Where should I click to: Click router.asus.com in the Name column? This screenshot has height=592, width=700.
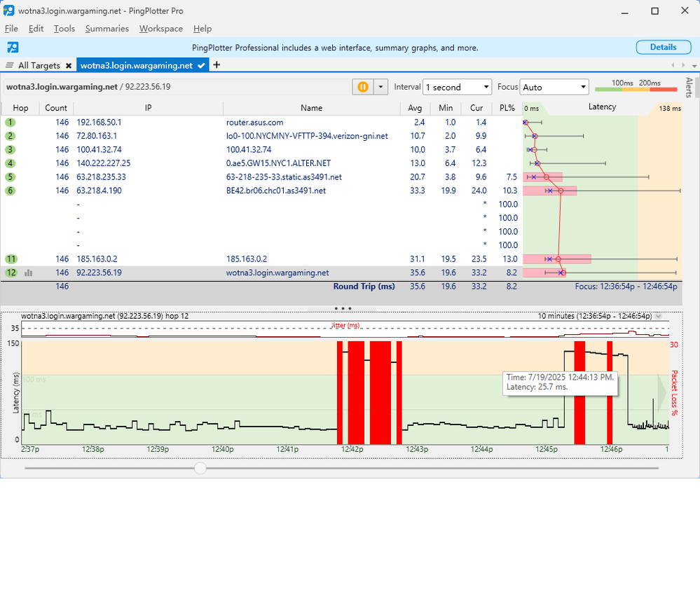(254, 123)
